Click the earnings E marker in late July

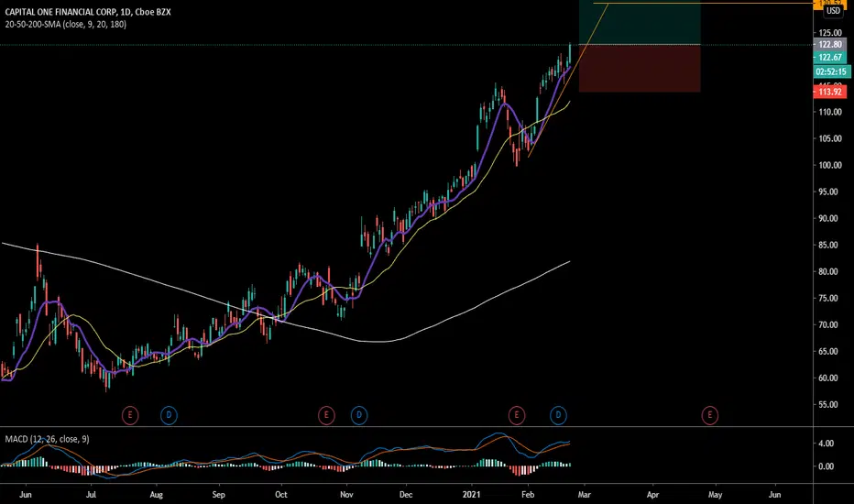tap(129, 415)
